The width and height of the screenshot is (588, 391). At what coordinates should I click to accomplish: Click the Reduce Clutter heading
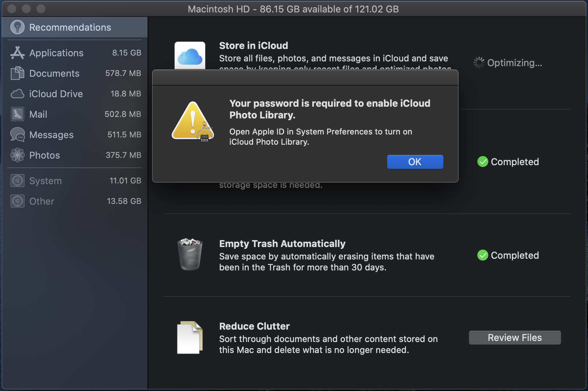pyautogui.click(x=255, y=326)
